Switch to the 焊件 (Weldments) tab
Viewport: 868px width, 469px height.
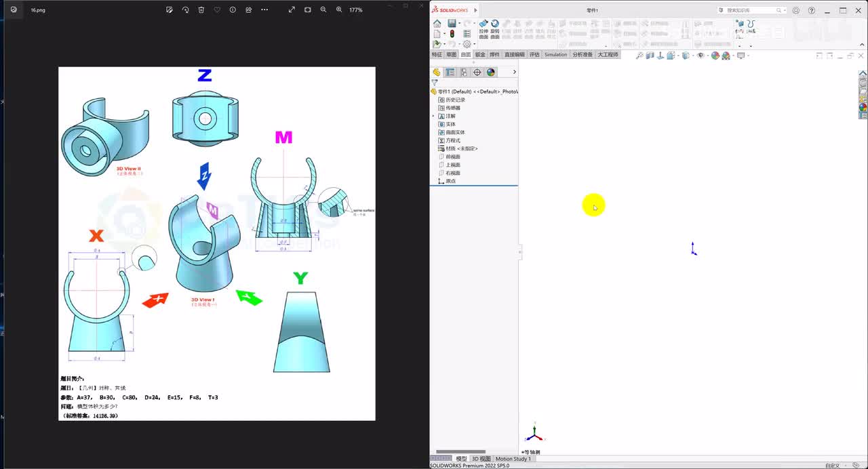494,55
